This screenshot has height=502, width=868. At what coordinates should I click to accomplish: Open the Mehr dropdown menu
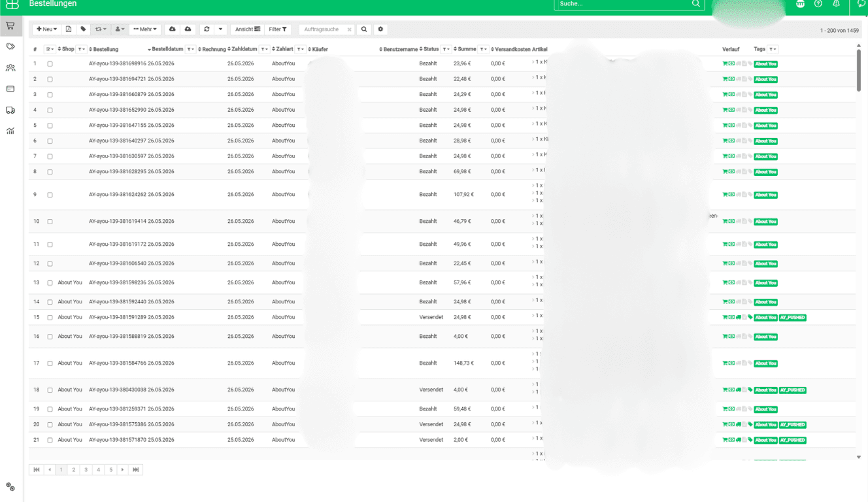point(145,29)
